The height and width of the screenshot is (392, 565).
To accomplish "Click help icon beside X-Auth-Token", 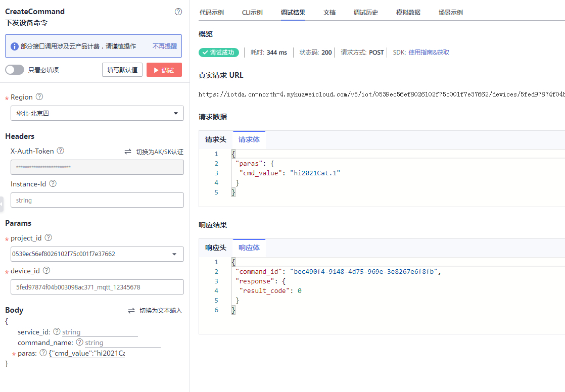I will click(x=61, y=151).
